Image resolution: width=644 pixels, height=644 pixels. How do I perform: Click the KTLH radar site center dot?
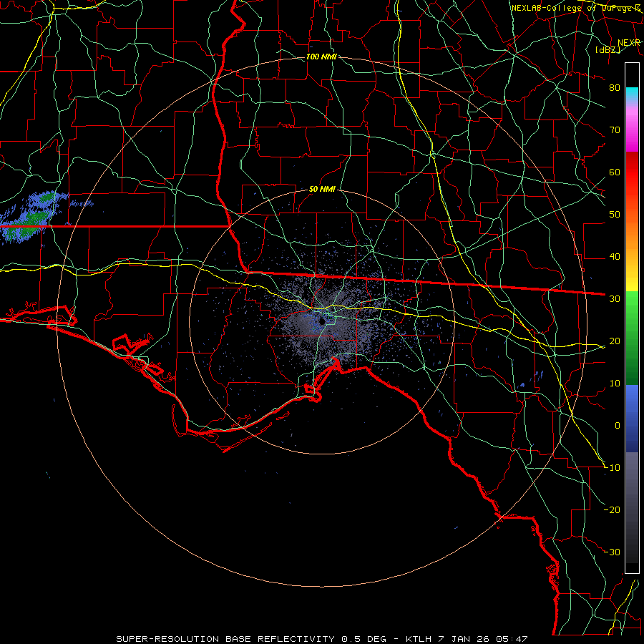[x=323, y=321]
